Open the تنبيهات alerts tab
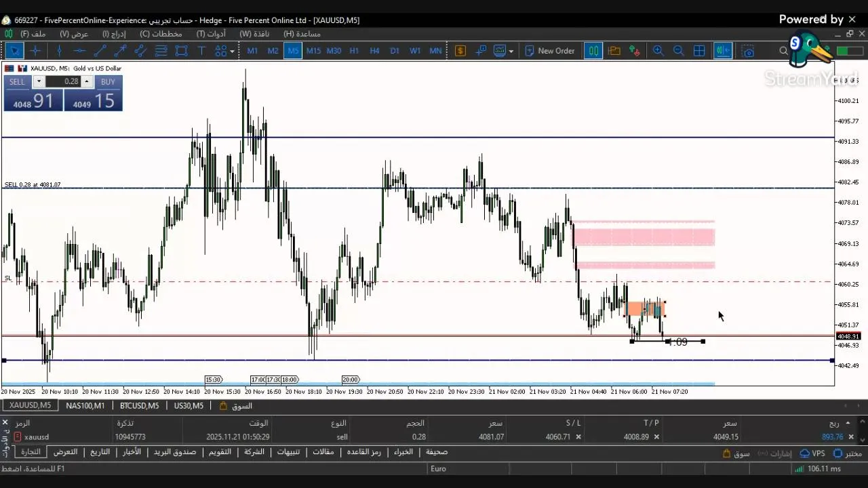 tap(288, 452)
